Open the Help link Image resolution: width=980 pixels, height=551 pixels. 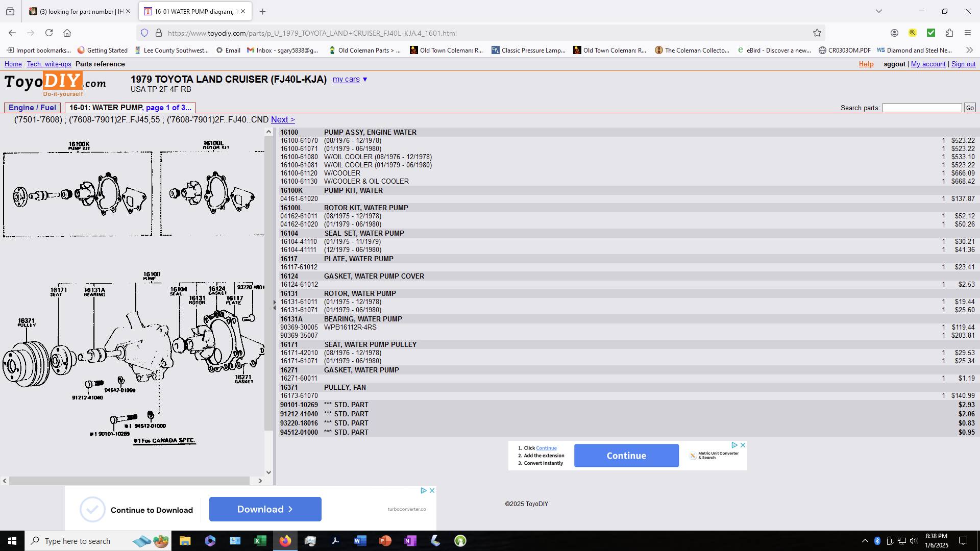coord(866,64)
